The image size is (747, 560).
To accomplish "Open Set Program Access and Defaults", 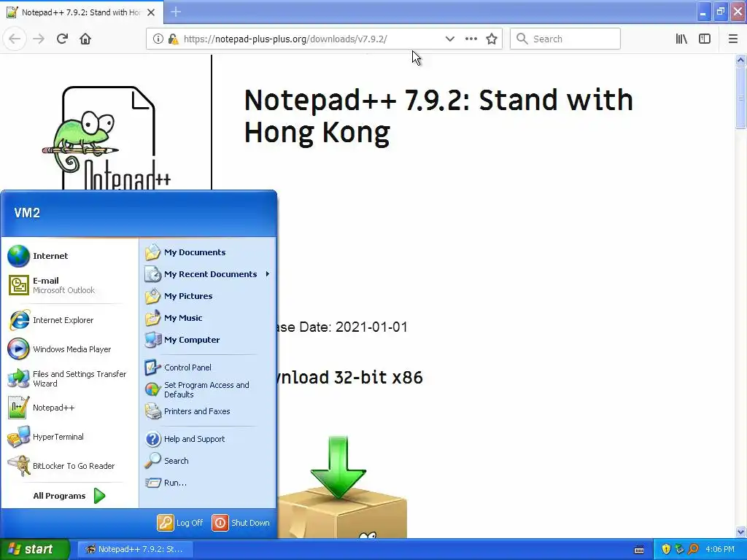I will (x=208, y=389).
